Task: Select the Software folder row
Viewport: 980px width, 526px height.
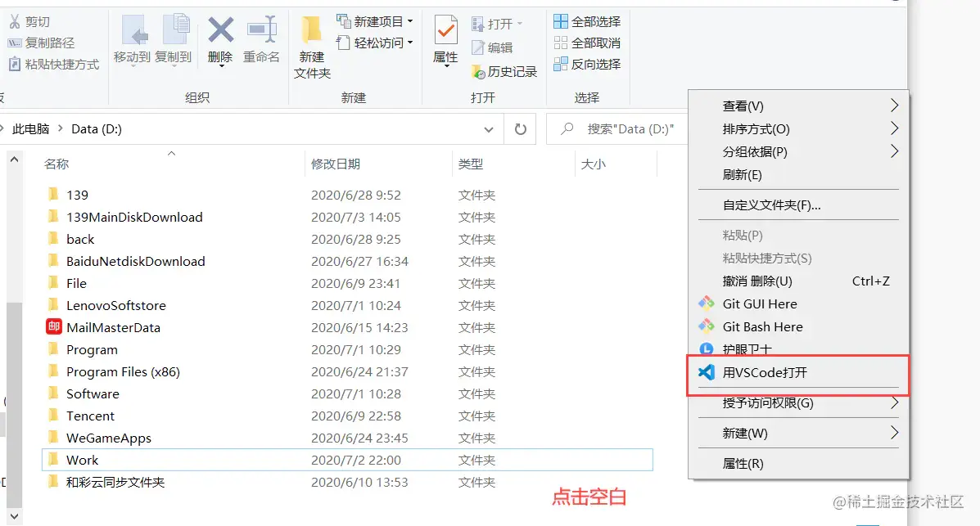Action: click(x=347, y=393)
